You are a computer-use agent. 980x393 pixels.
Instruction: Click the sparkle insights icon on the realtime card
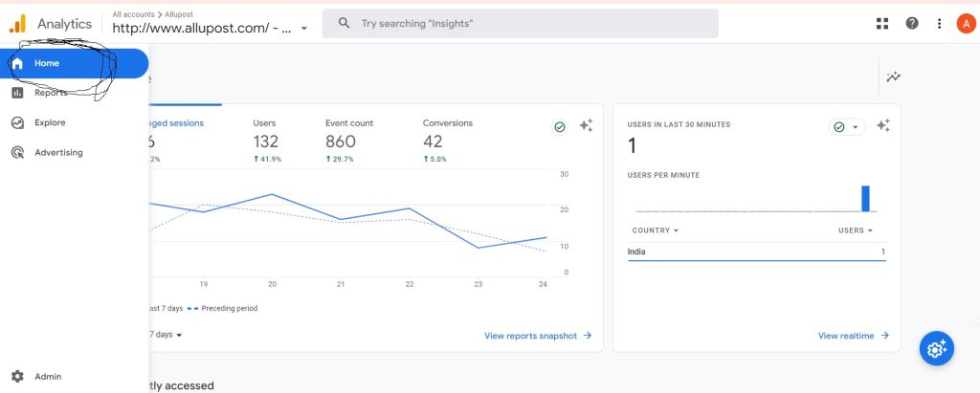882,125
